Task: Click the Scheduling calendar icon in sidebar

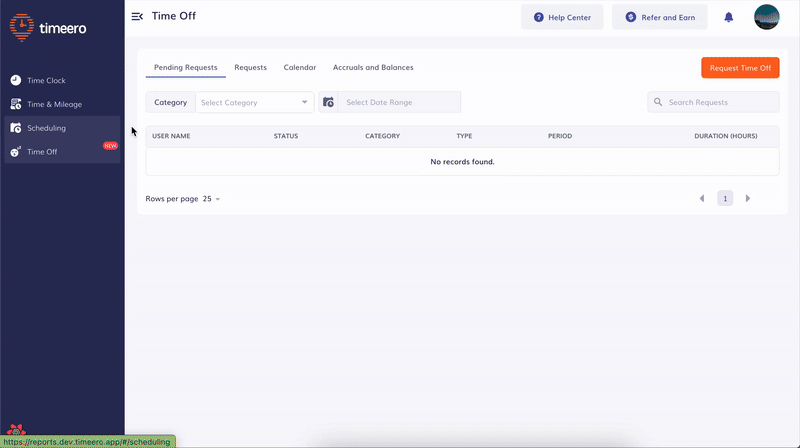Action: 15,128
